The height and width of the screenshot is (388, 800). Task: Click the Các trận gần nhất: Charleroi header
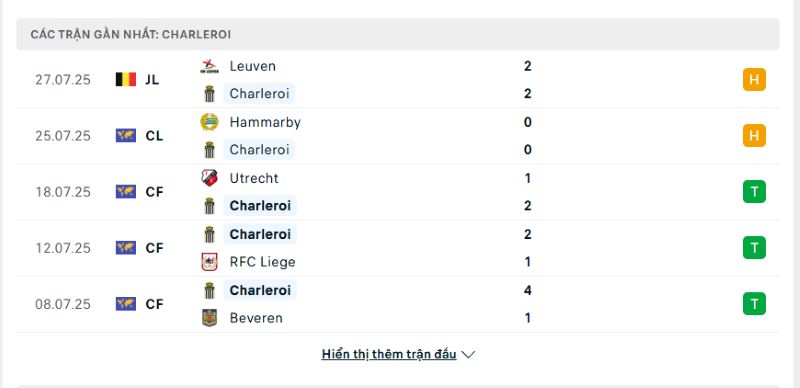point(398,34)
